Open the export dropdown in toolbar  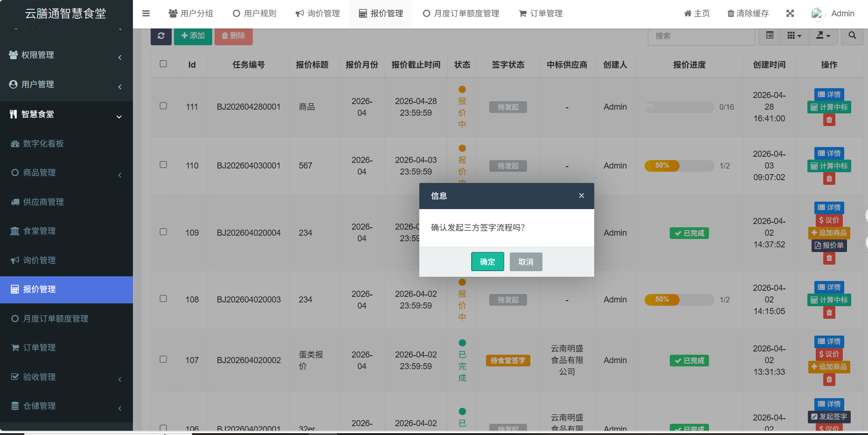(x=823, y=36)
